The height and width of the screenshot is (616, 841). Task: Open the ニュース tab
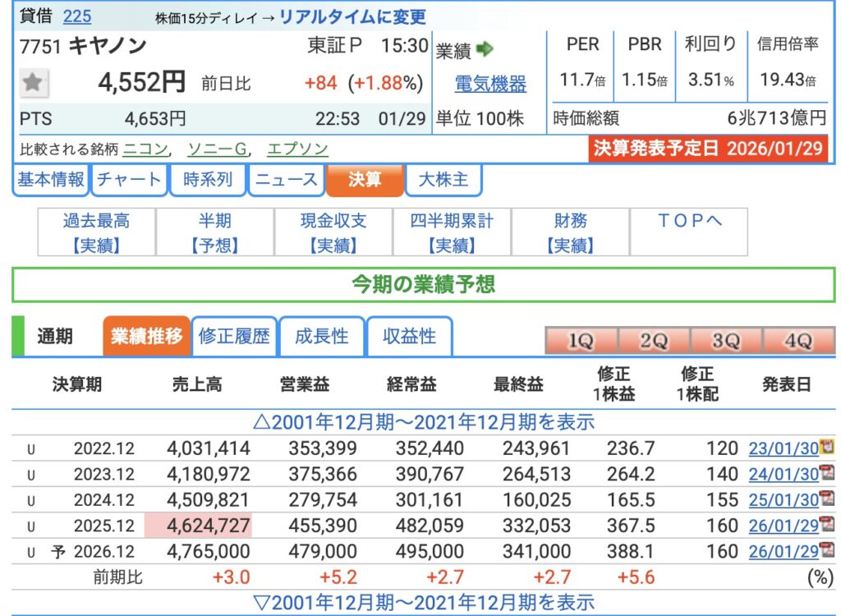click(x=286, y=180)
